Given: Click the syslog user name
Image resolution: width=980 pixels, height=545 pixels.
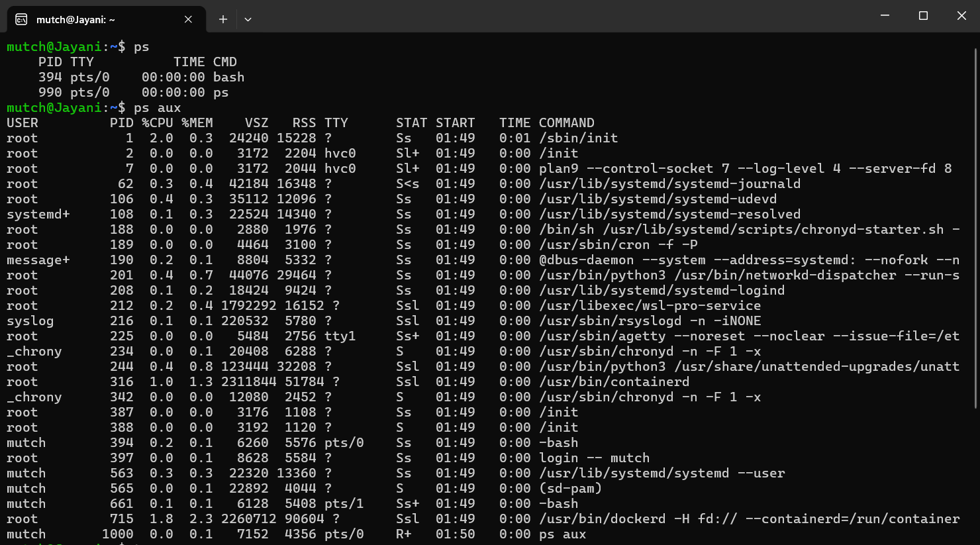Looking at the screenshot, I should (x=30, y=321).
